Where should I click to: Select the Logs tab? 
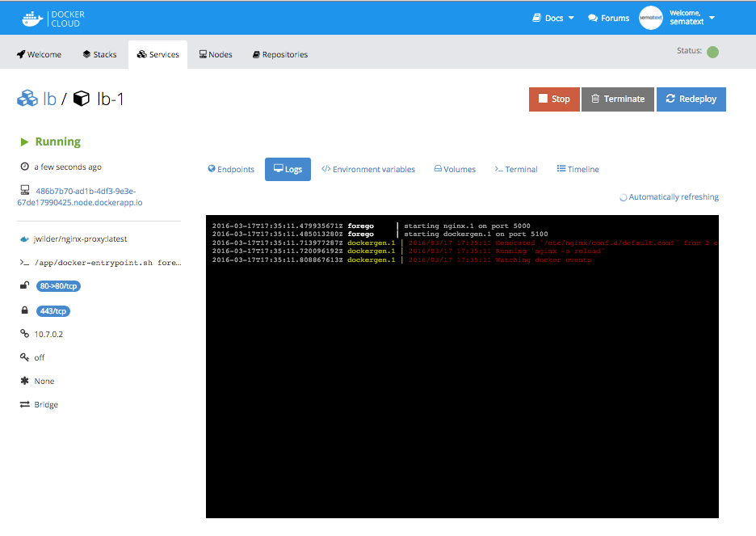pyautogui.click(x=288, y=169)
